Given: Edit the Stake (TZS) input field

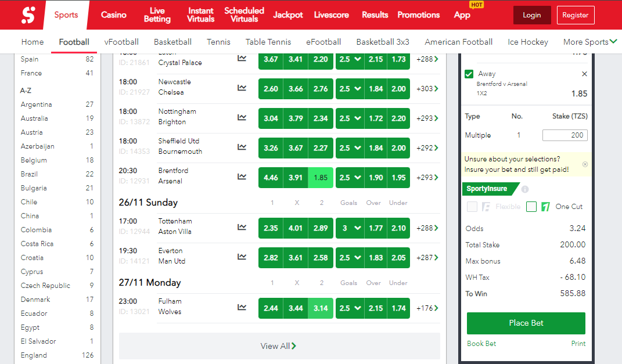Looking at the screenshot, I should [565, 135].
